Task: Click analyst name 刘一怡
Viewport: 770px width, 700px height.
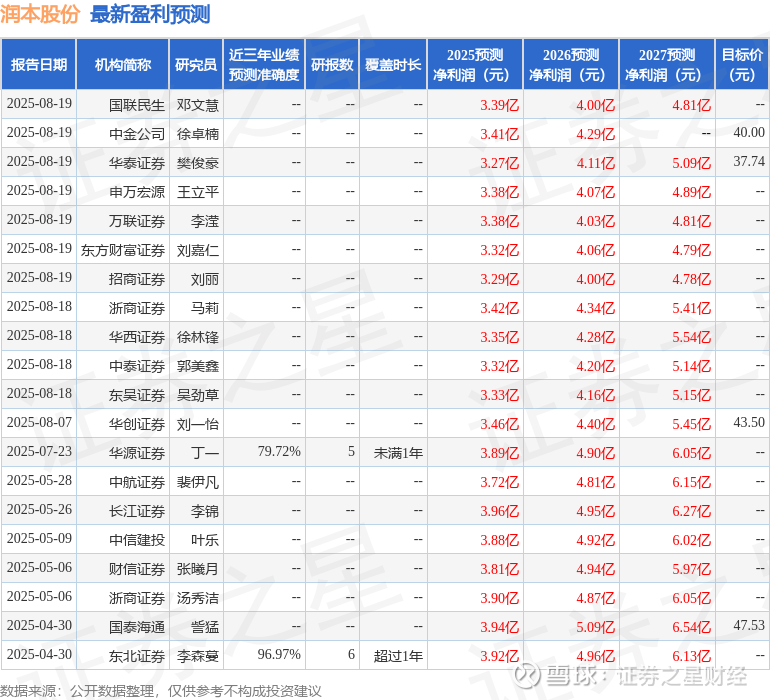Action: coord(197,423)
